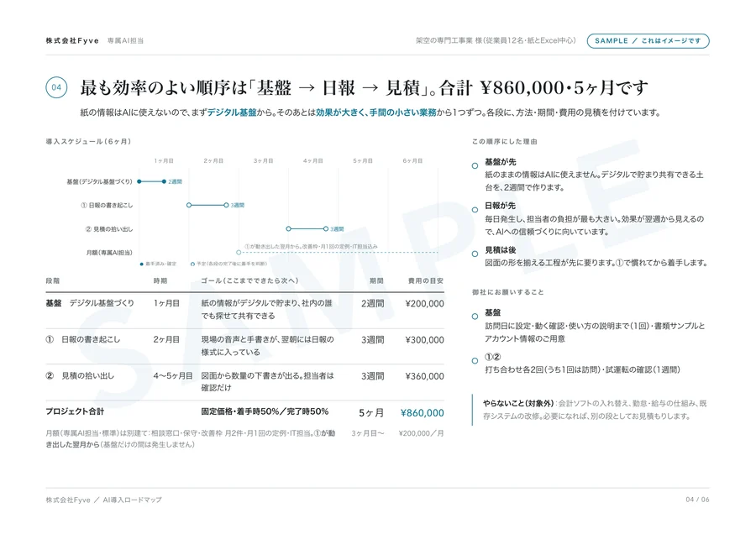
Task: Click the ¥360,000 cost cell
Action: (424, 376)
